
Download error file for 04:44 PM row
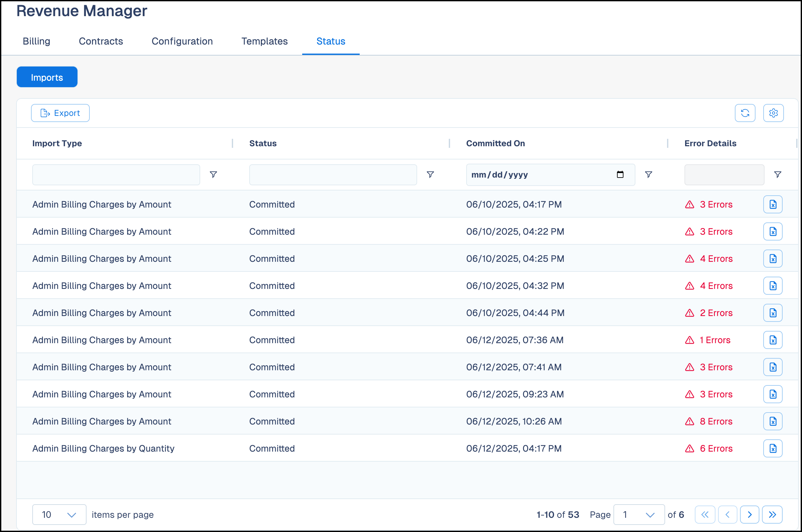click(773, 313)
